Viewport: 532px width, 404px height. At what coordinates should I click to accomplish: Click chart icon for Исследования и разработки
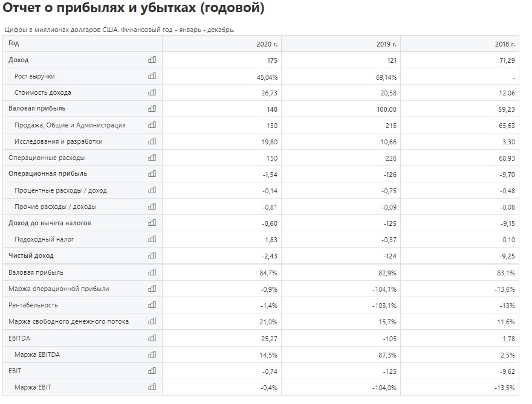[x=152, y=141]
